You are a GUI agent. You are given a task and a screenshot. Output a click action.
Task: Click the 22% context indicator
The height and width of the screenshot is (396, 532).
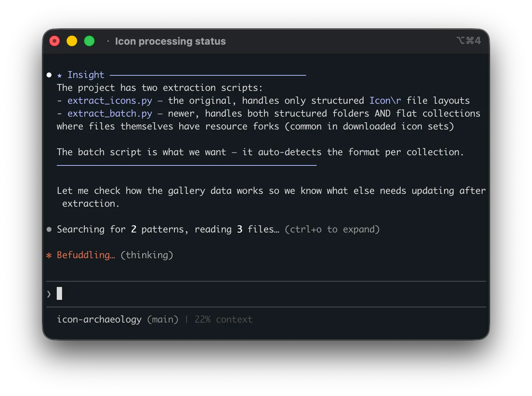click(223, 320)
